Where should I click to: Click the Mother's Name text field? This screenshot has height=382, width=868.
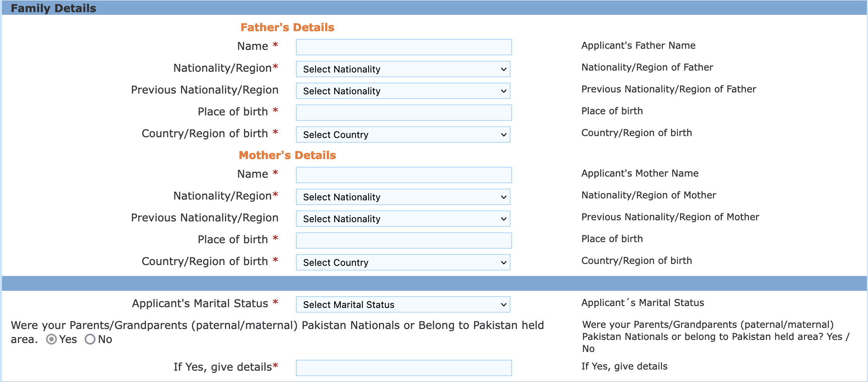coord(404,175)
